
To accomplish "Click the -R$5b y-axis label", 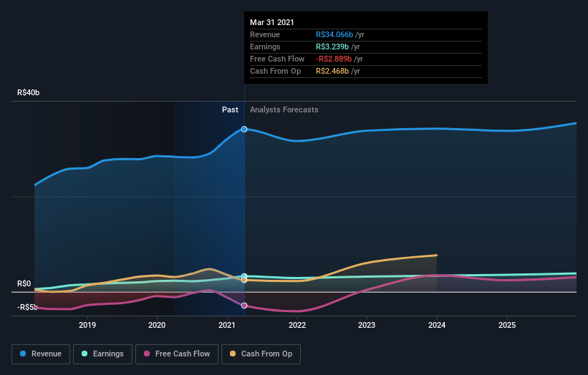I will click(x=27, y=307).
